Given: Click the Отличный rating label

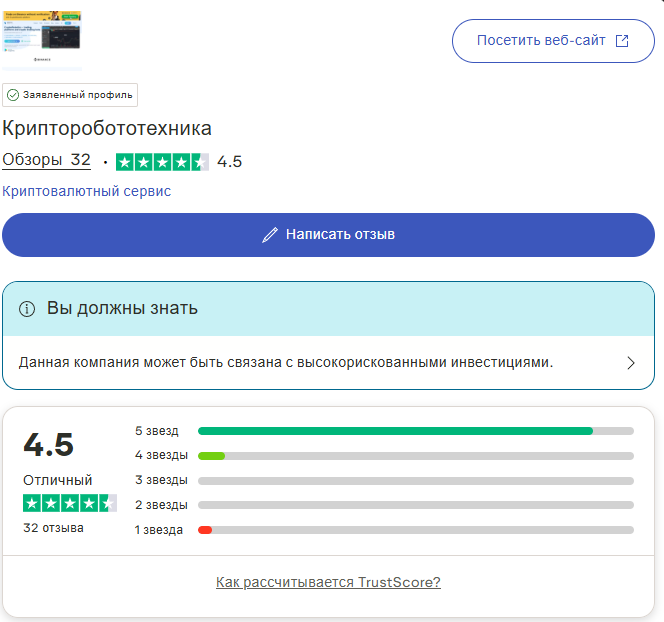Looking at the screenshot, I should tap(58, 480).
